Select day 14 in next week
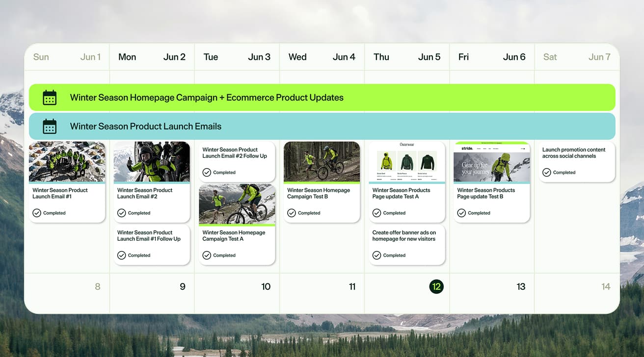This screenshot has width=644, height=357. click(606, 286)
